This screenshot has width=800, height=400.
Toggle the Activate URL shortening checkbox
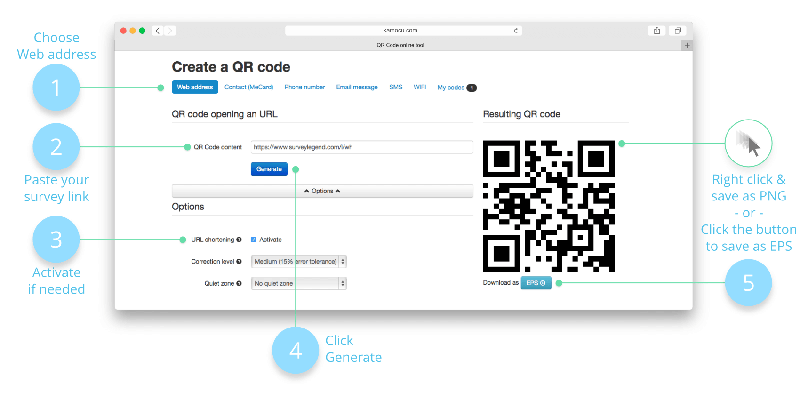(252, 240)
